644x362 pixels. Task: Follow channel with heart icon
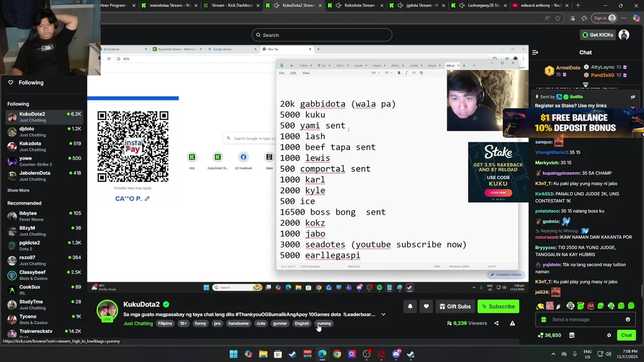(426, 306)
